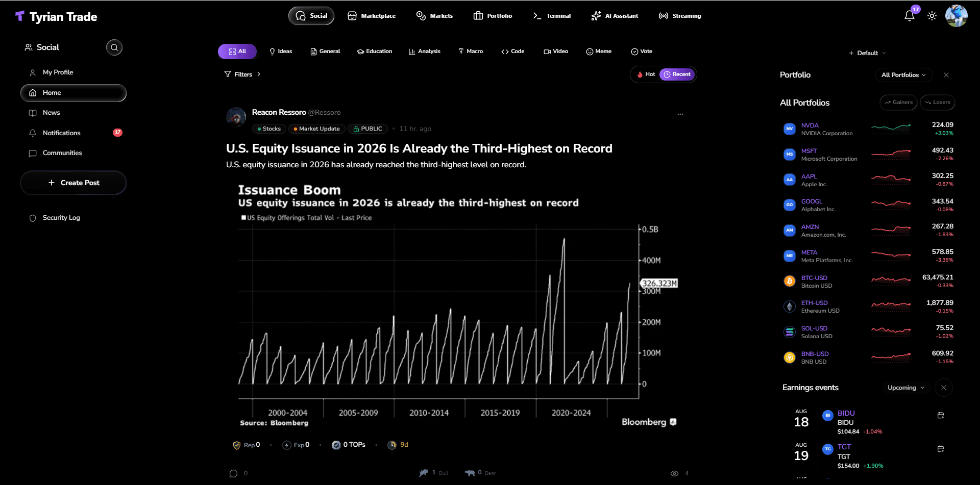Image resolution: width=980 pixels, height=485 pixels.
Task: Open the post options three-dot menu
Action: pos(680,114)
